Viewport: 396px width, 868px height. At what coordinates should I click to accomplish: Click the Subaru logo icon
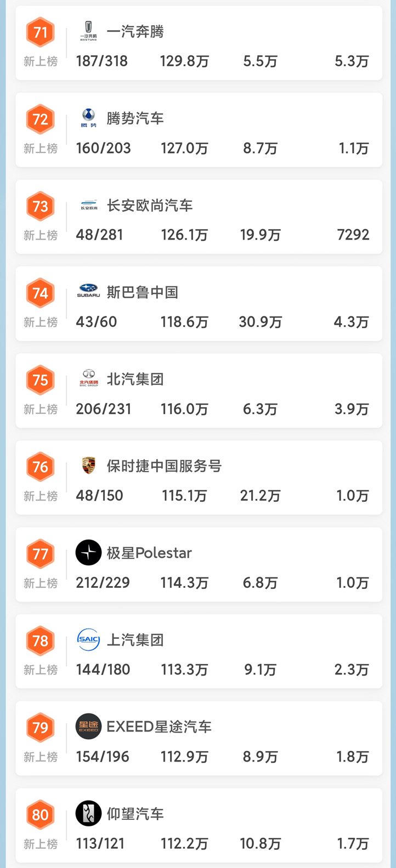click(88, 292)
